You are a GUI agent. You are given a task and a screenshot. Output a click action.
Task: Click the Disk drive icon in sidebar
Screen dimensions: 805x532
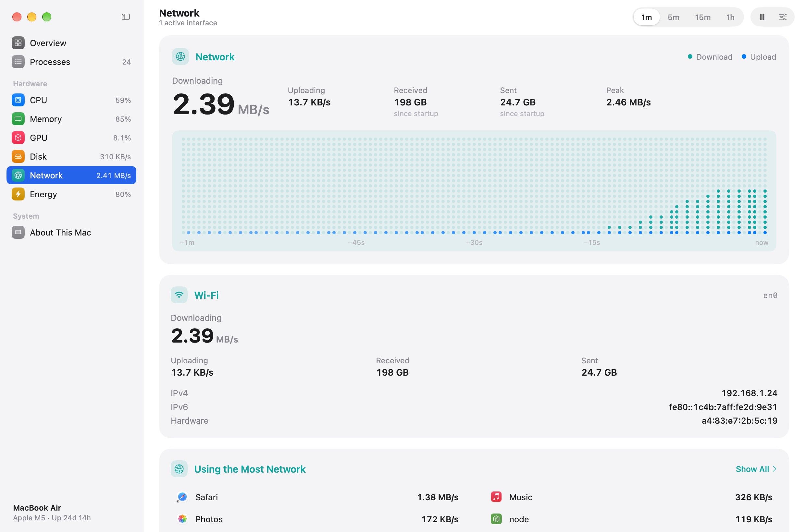pos(18,156)
